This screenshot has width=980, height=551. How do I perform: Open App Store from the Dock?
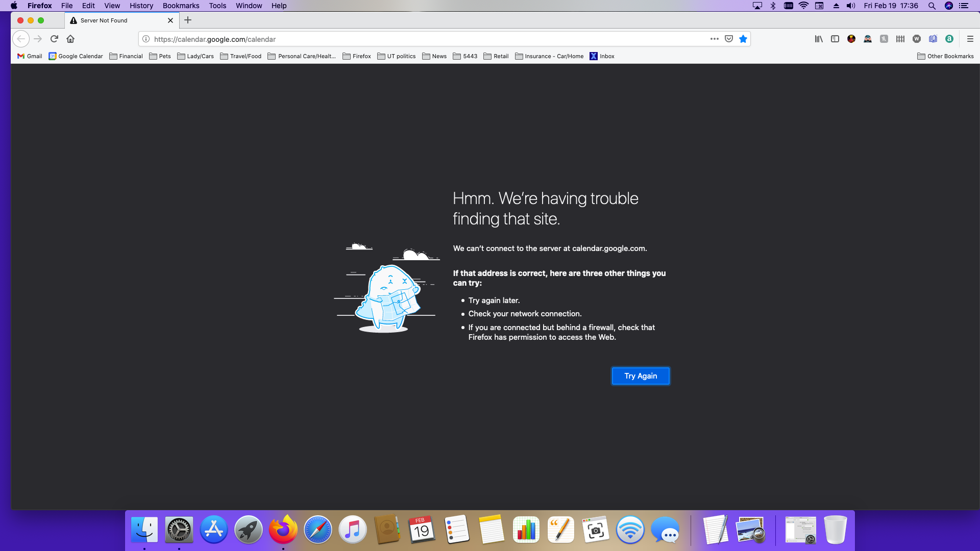click(214, 530)
